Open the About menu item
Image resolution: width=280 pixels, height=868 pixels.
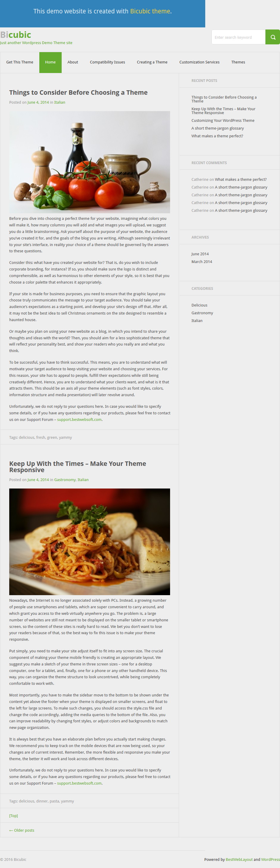tap(72, 62)
